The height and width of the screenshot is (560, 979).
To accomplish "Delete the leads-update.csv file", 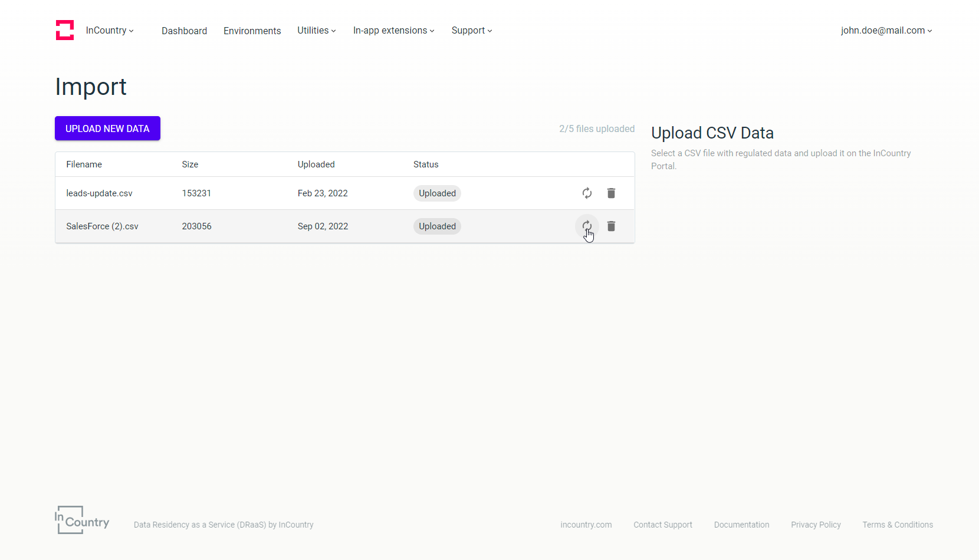I will (x=611, y=193).
